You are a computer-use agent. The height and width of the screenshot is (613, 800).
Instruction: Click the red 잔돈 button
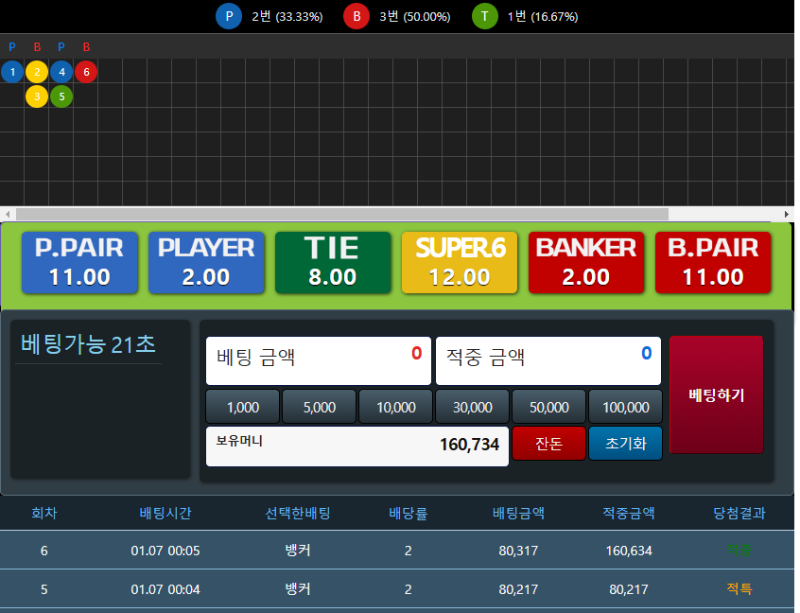[549, 444]
